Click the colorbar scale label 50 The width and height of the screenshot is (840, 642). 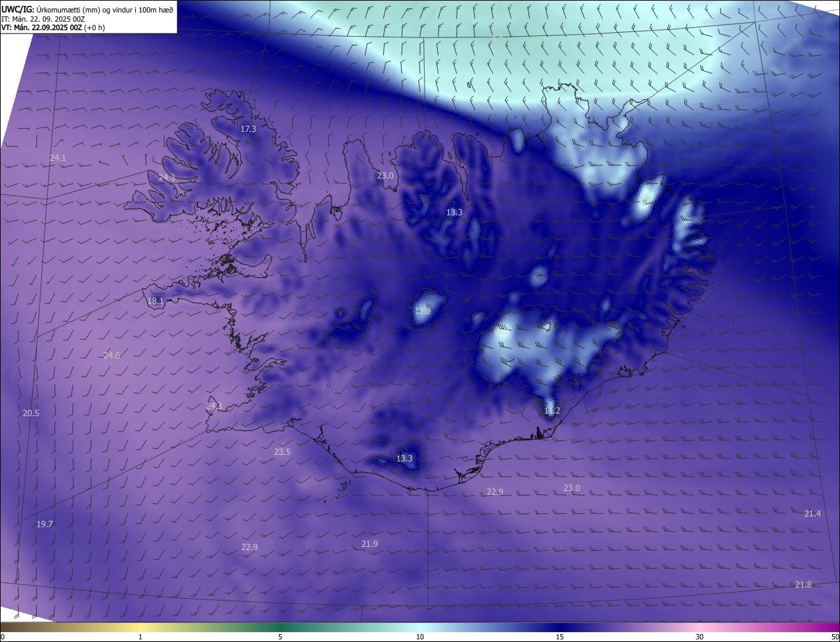click(835, 637)
